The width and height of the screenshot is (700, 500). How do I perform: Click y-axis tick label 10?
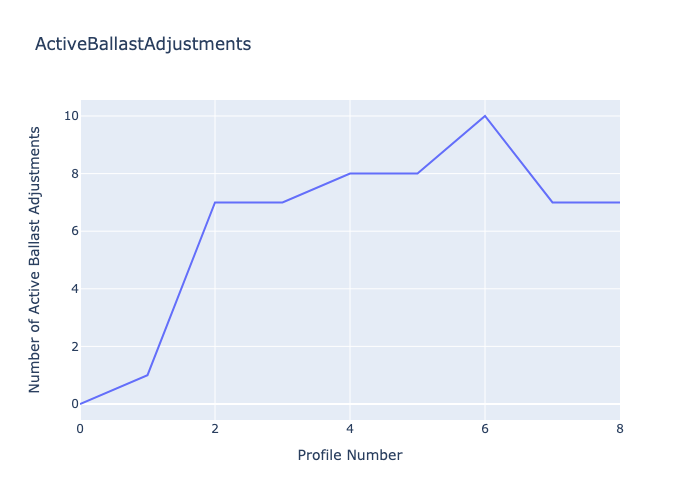coord(71,116)
